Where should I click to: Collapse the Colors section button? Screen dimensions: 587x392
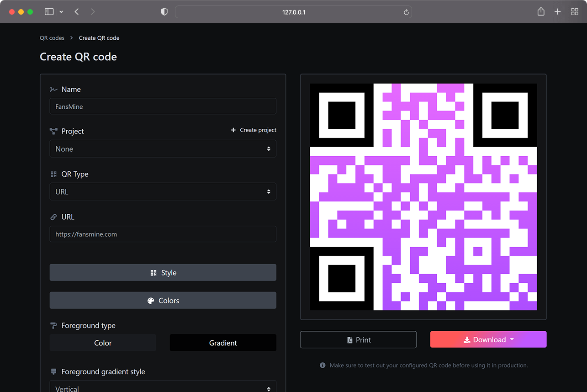pos(163,301)
